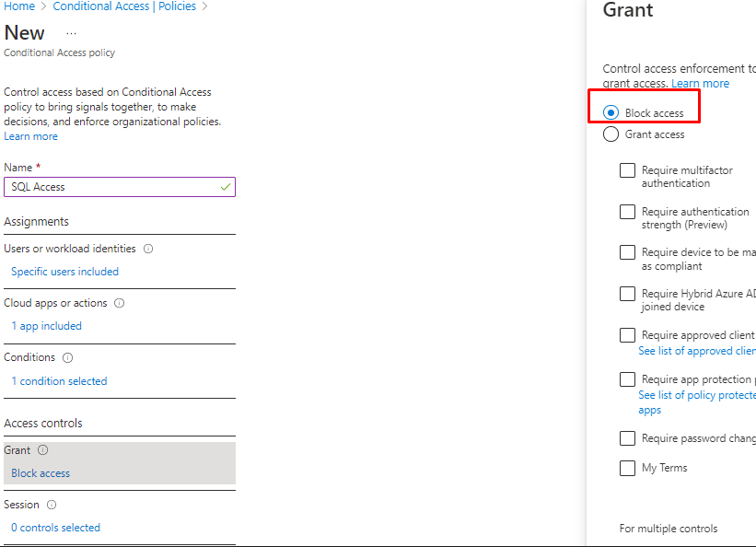The height and width of the screenshot is (547, 756).
Task: Select the Block access radio button
Action: (611, 112)
